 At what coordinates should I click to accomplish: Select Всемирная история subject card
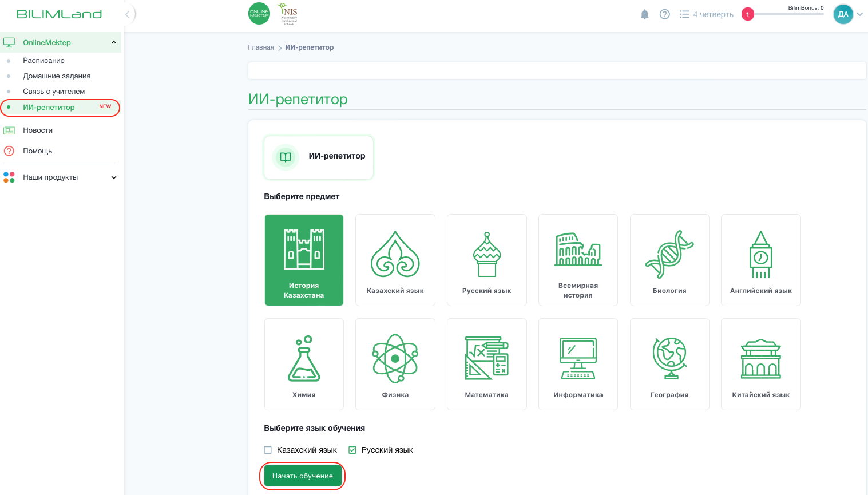click(x=578, y=260)
